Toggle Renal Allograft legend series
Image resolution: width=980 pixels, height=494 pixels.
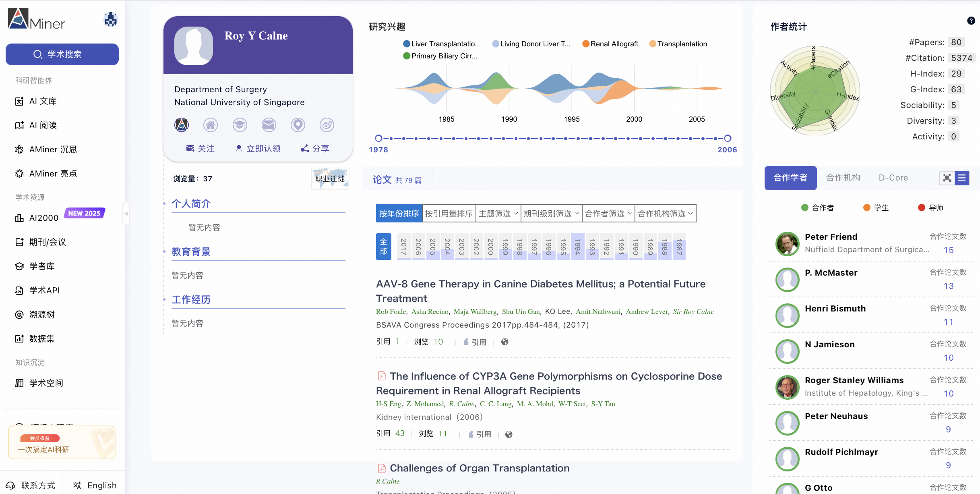click(x=610, y=44)
